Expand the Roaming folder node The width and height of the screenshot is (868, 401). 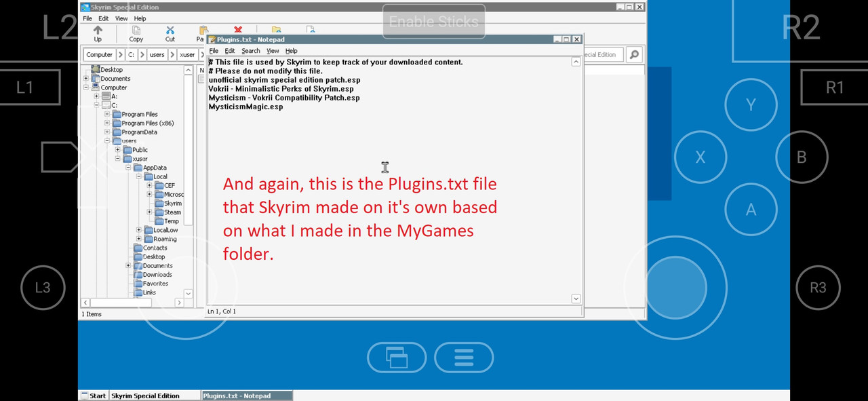click(x=139, y=239)
